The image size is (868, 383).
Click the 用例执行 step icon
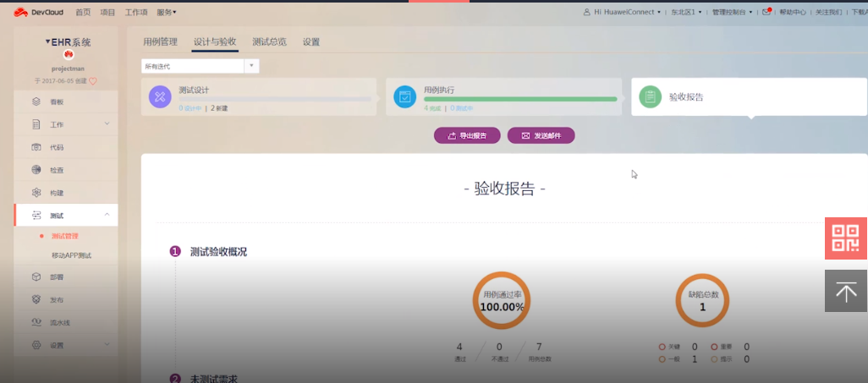pyautogui.click(x=404, y=97)
